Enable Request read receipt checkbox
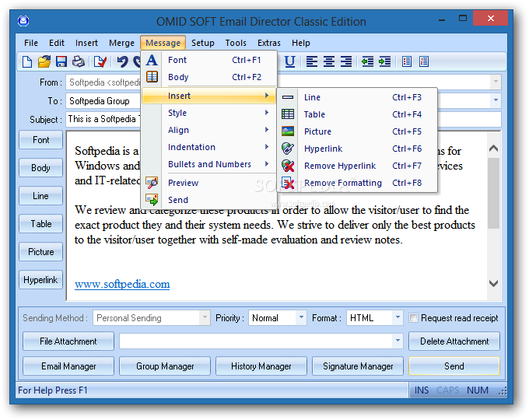This screenshot has width=529, height=420. click(x=413, y=318)
